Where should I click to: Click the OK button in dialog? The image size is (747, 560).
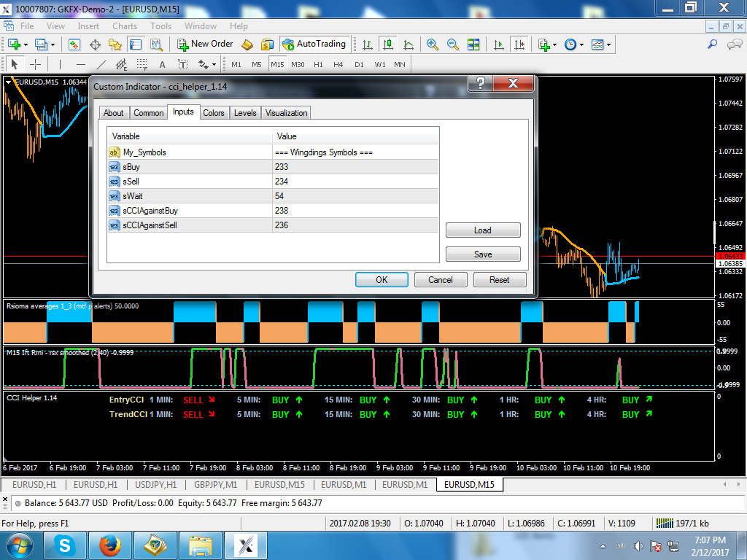coord(382,279)
